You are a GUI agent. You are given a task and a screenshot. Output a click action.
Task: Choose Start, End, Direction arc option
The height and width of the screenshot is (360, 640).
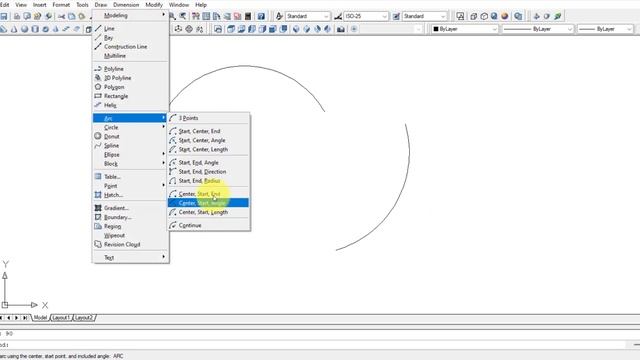point(209,171)
